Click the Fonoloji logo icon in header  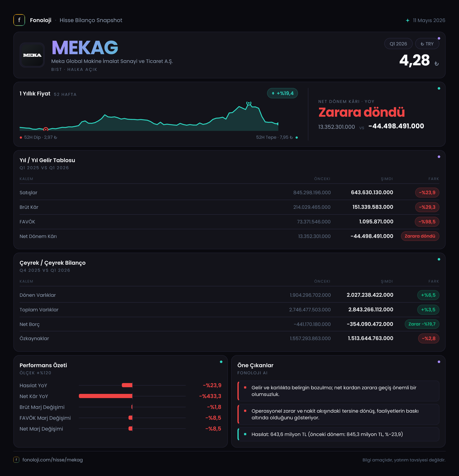(x=19, y=20)
